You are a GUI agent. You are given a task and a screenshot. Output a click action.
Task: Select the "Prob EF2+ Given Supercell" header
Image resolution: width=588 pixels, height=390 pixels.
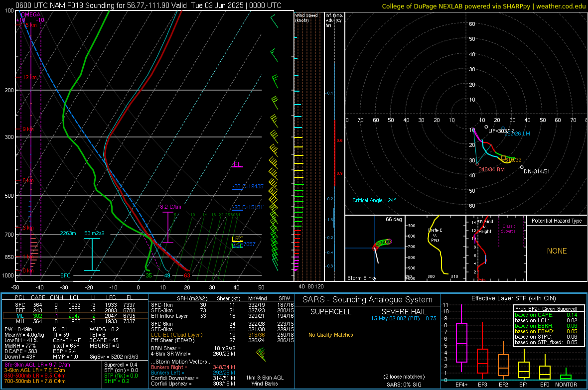click(x=546, y=309)
